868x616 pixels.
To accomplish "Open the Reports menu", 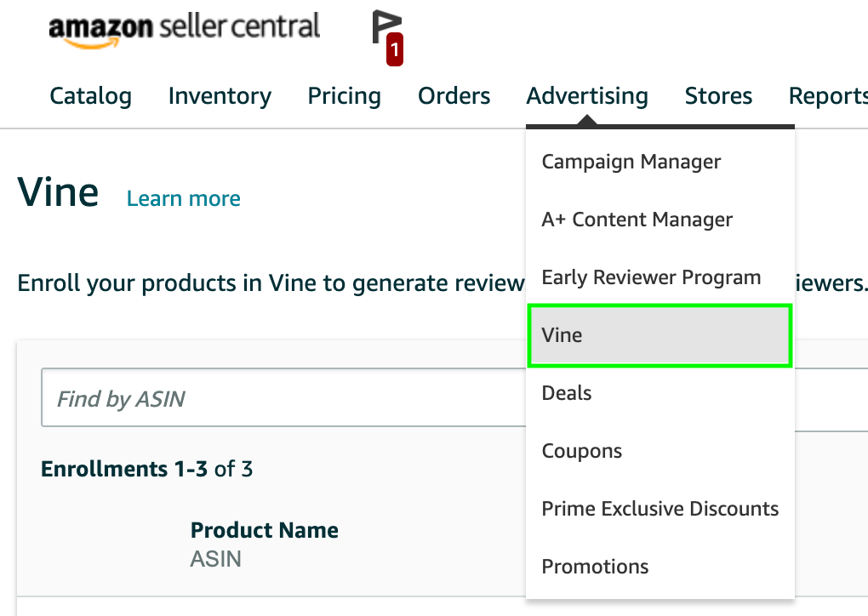I will point(828,96).
